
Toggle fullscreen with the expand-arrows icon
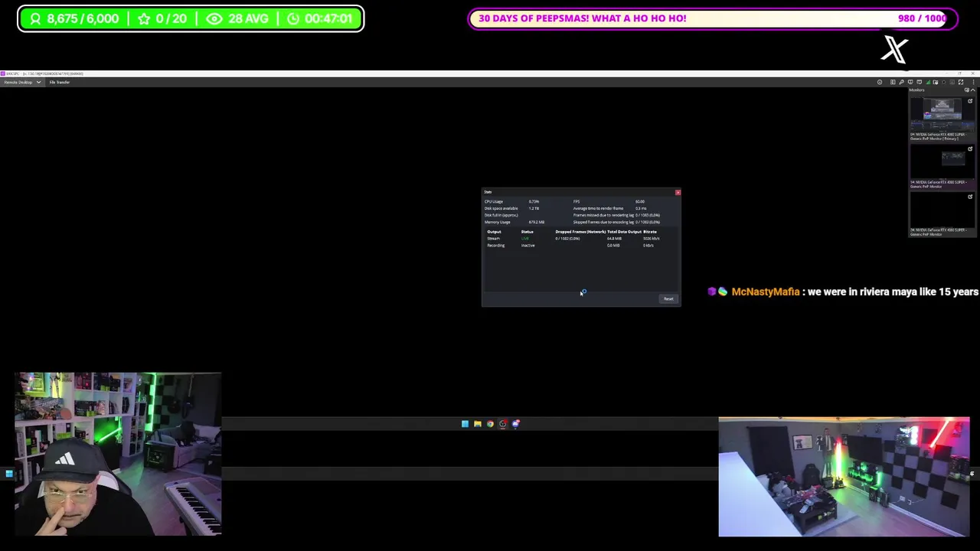961,82
